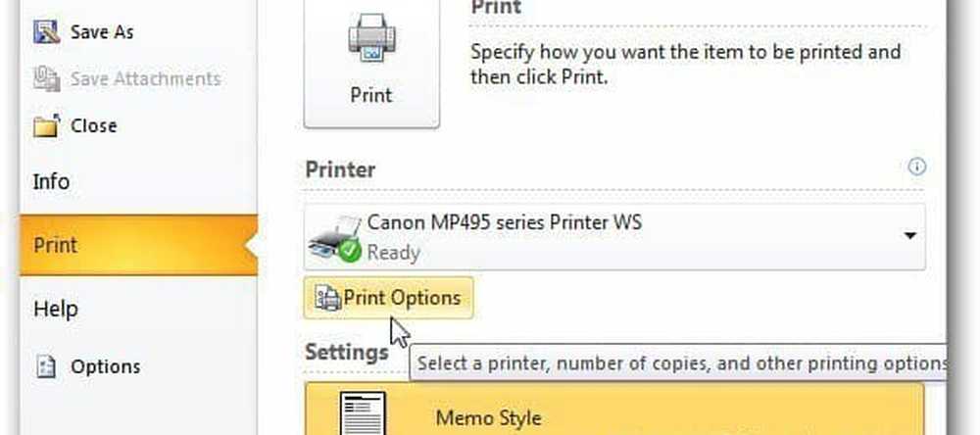The height and width of the screenshot is (435, 980).
Task: Open the Canon MP495 series printer list
Action: coord(614,237)
